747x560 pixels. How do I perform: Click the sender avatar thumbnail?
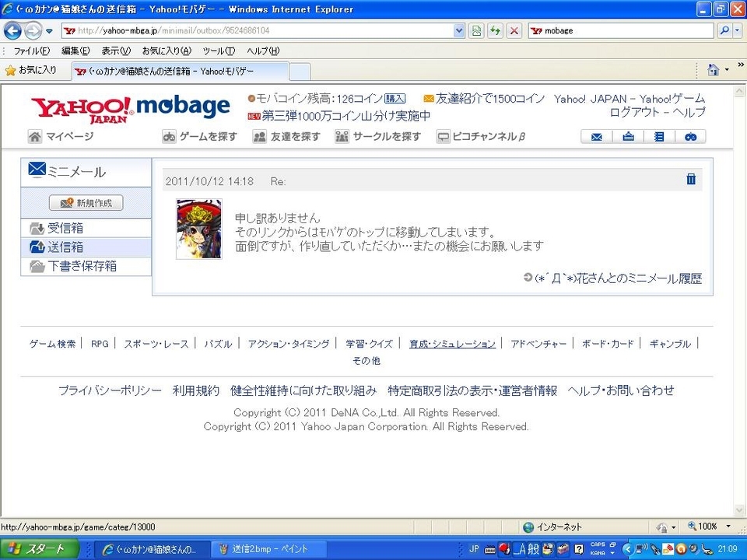tap(199, 229)
